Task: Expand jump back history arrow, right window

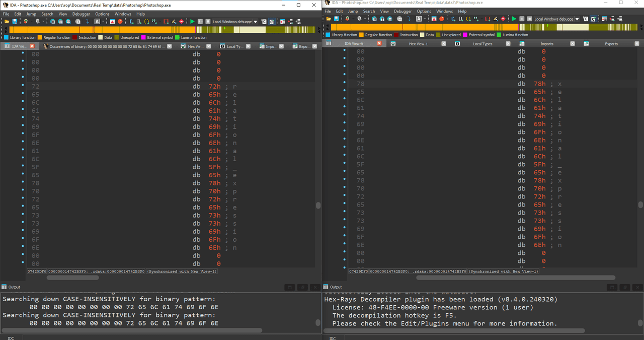Action: pyautogui.click(x=353, y=19)
